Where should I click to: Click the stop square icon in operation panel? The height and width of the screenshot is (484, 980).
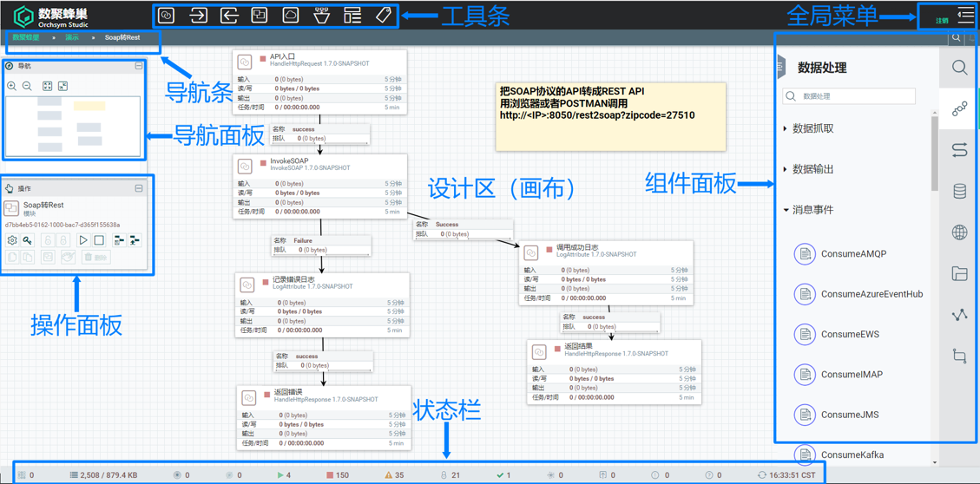99,240
